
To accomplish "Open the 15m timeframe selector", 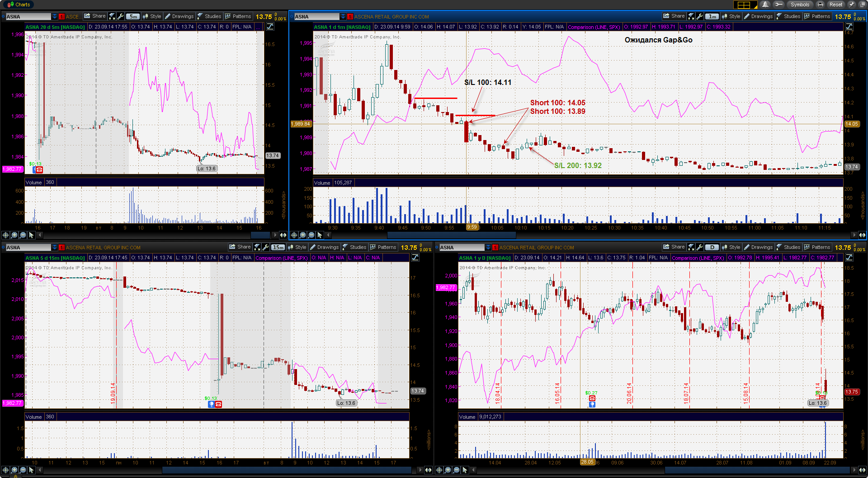I will [x=278, y=247].
